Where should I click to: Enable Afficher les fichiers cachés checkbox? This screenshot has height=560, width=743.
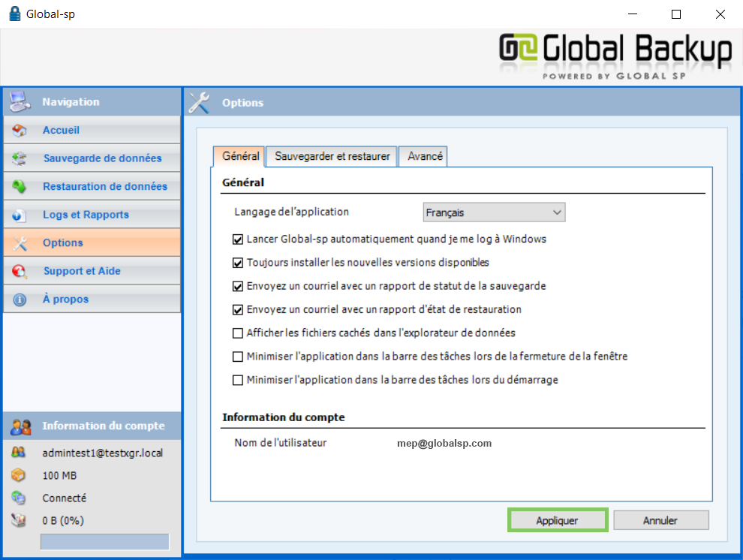[x=238, y=333]
